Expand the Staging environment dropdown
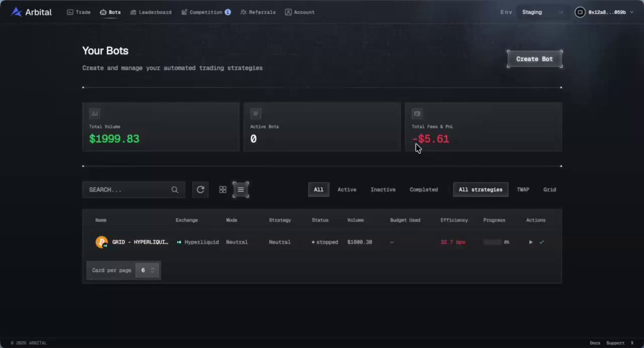The width and height of the screenshot is (644, 348). (543, 12)
